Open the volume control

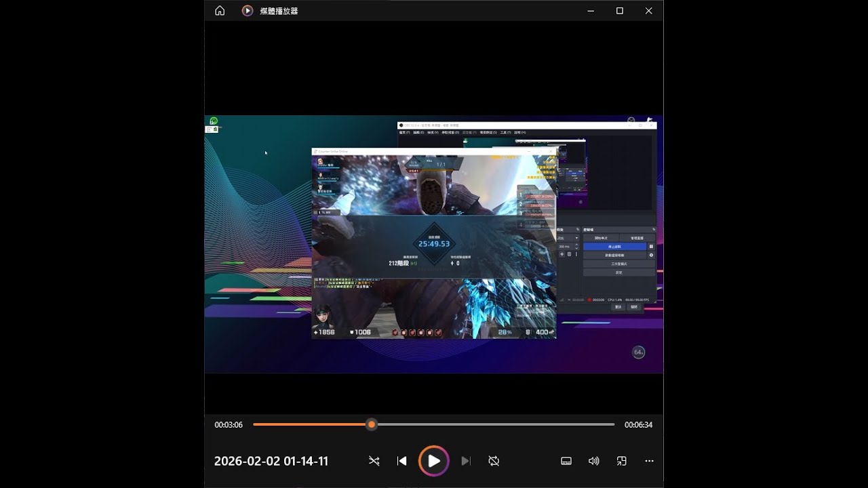click(594, 461)
